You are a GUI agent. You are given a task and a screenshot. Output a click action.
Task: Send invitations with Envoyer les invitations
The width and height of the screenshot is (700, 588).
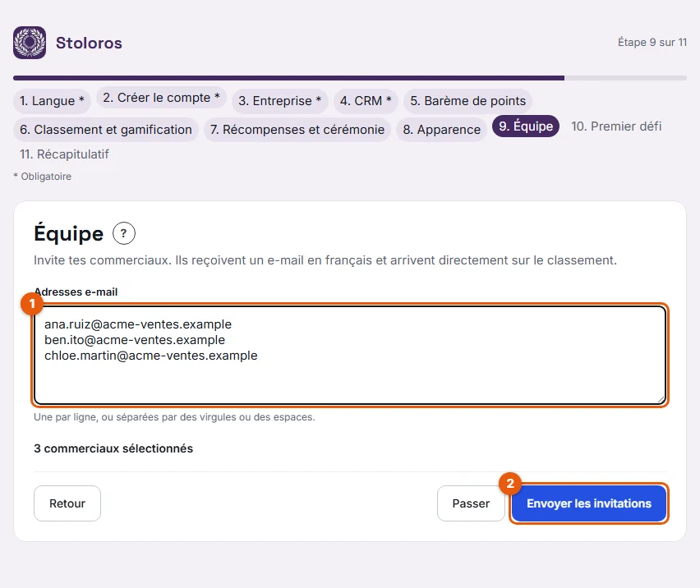pos(589,503)
